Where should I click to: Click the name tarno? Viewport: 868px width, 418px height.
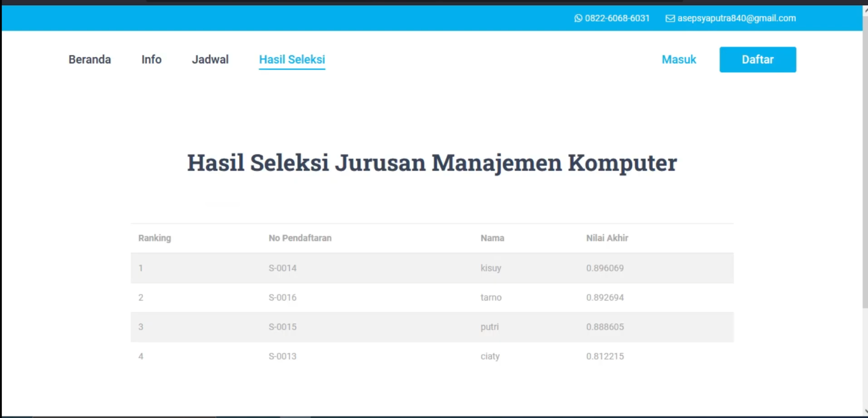pyautogui.click(x=491, y=298)
